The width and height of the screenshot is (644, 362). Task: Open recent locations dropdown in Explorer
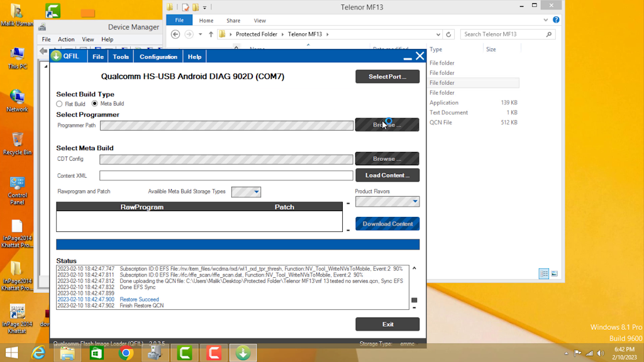pyautogui.click(x=201, y=35)
